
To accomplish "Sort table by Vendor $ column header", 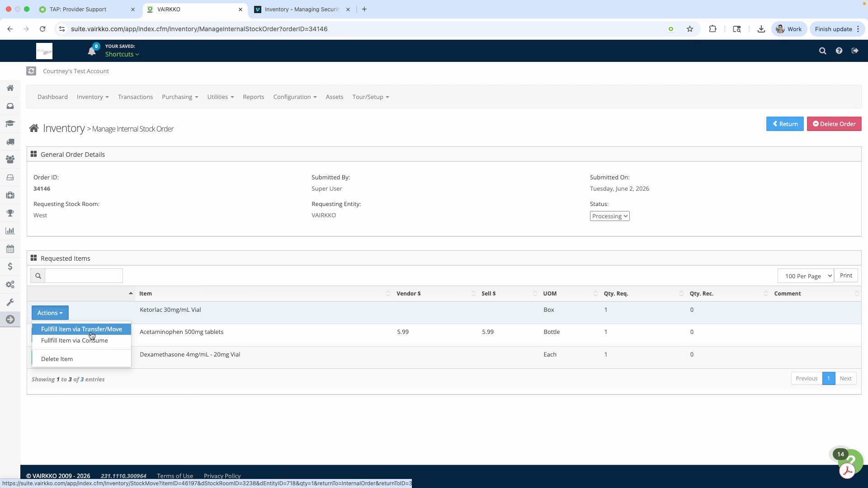I will [435, 294].
